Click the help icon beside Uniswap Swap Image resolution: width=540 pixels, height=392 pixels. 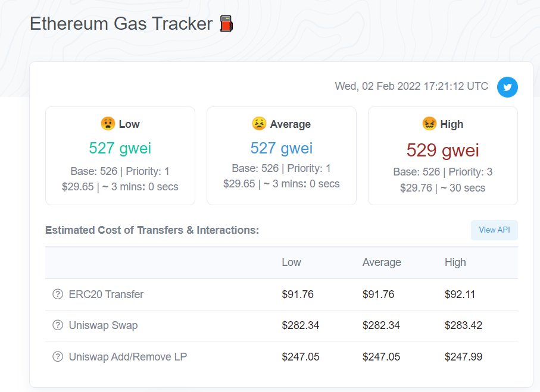(58, 325)
